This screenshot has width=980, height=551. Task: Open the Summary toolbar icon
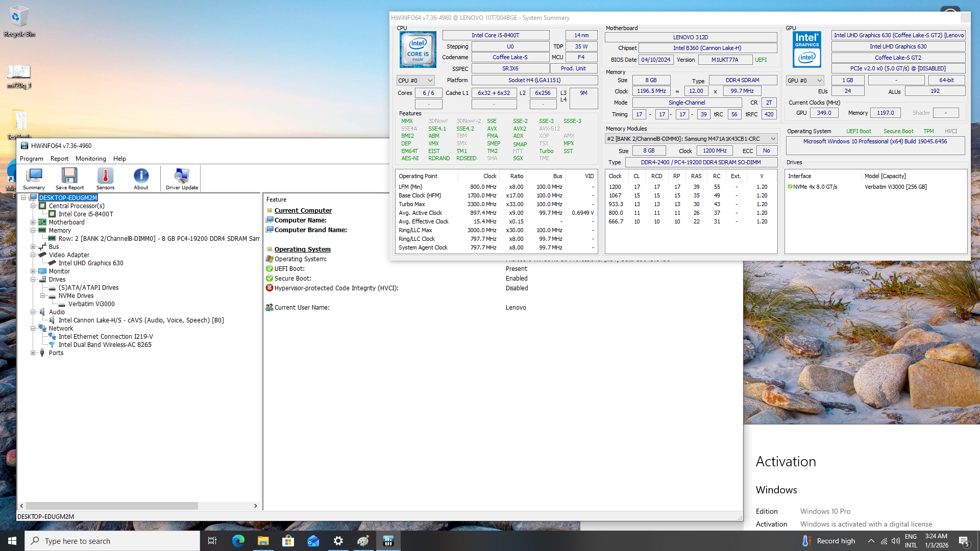point(34,178)
